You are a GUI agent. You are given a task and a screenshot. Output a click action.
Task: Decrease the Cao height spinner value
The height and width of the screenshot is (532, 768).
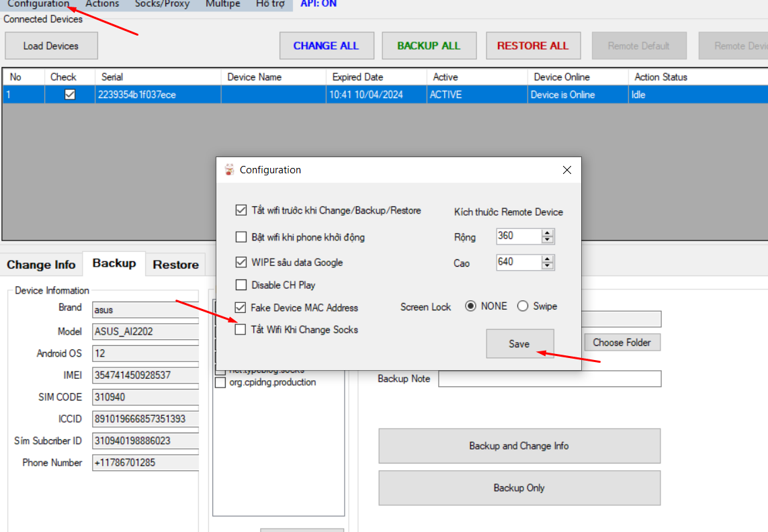[548, 265]
